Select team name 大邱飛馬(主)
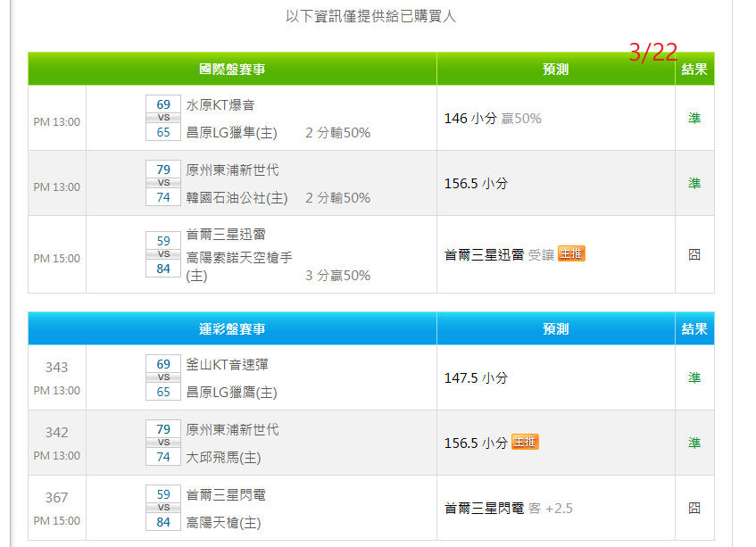Image resolution: width=756 pixels, height=547 pixels. tap(223, 458)
